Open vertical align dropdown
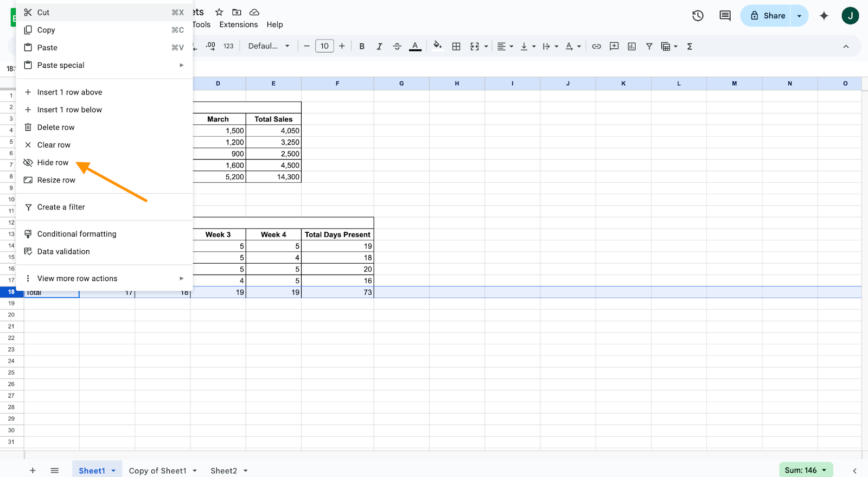 click(528, 46)
